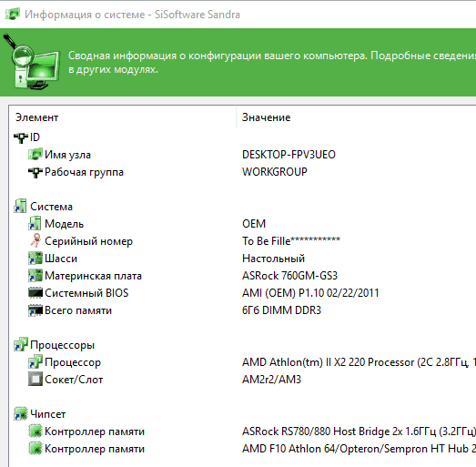
Task: Select the Имя узла row label
Action: 67,155
